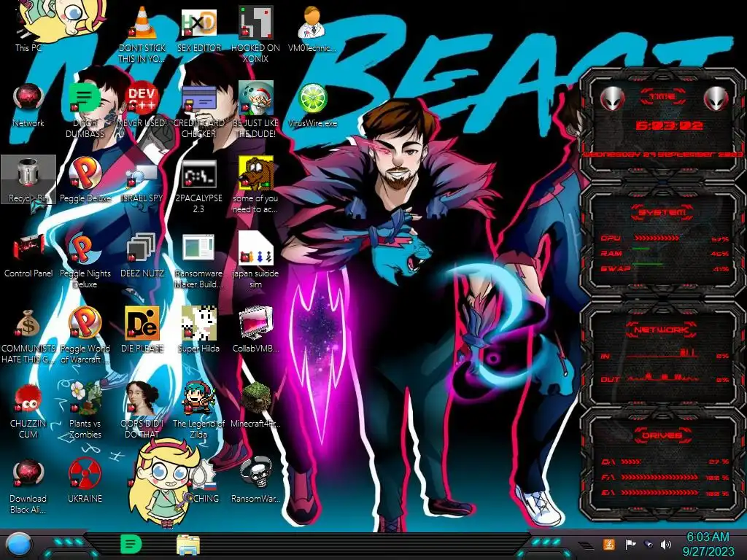Image resolution: width=747 pixels, height=560 pixels.
Task: Click the taskbar clock showing 6:03 AM
Action: (x=708, y=544)
